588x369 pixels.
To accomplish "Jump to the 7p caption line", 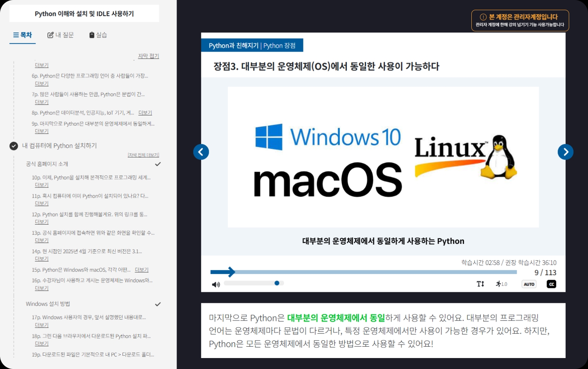I will (x=88, y=94).
